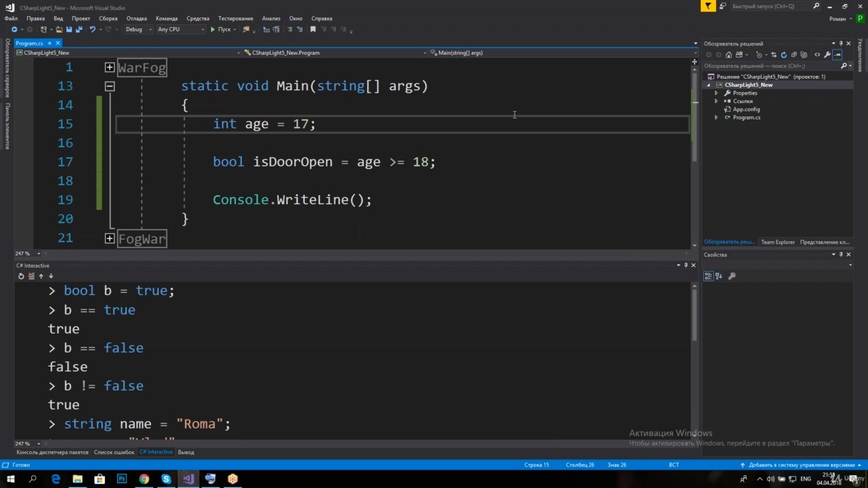
Task: Pin the Program.cs tab
Action: (x=49, y=43)
